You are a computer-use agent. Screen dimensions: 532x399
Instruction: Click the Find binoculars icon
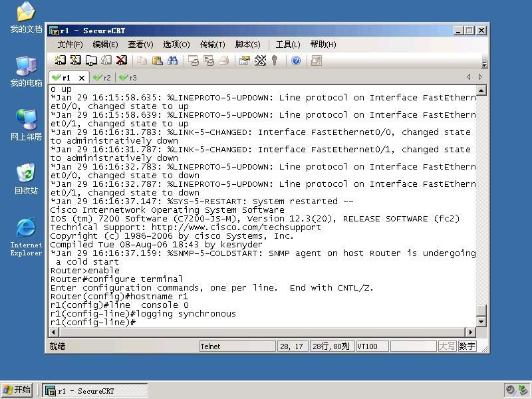[x=172, y=61]
